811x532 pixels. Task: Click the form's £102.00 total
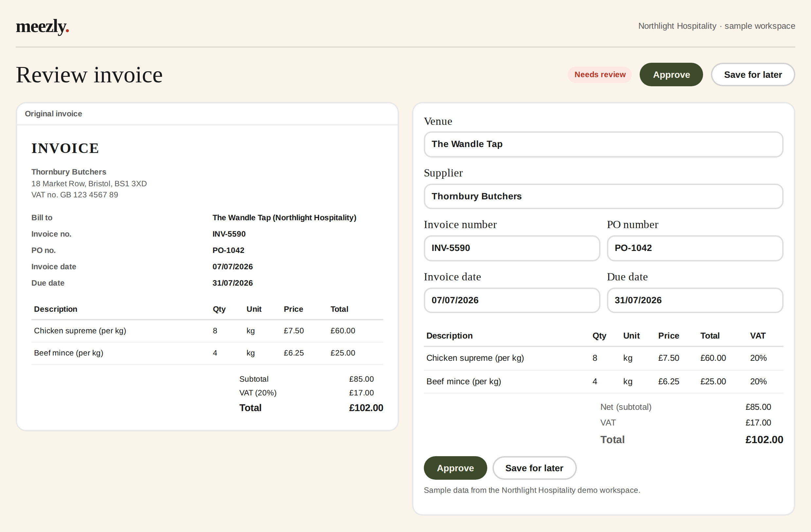coord(764,440)
